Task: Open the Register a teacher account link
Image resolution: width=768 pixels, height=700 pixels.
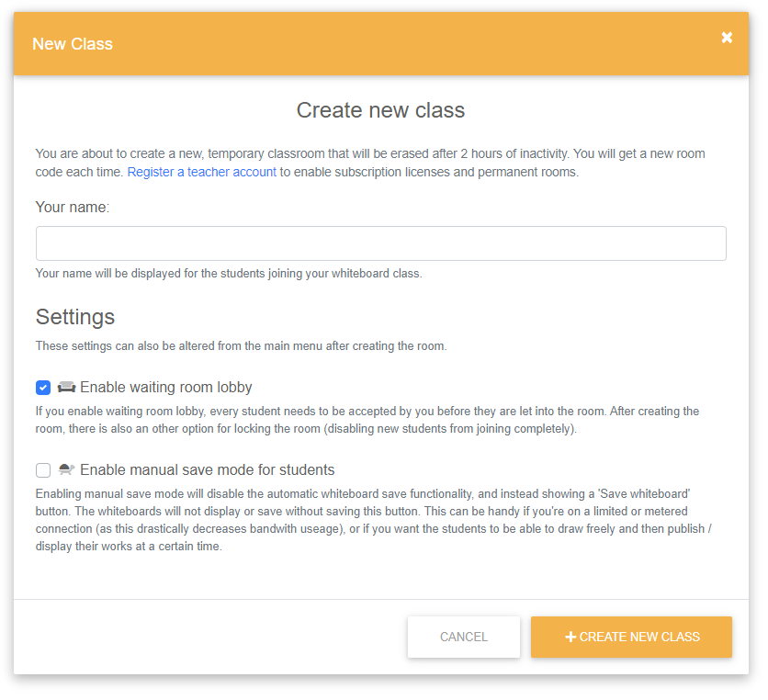Action: (202, 173)
